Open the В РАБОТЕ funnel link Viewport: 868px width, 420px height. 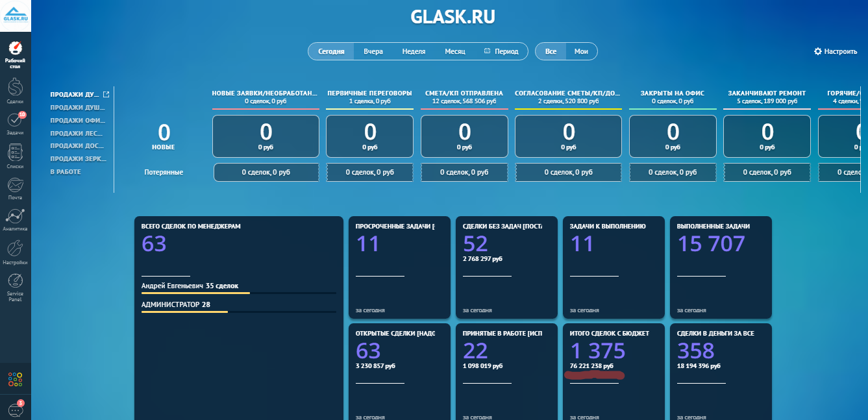66,171
